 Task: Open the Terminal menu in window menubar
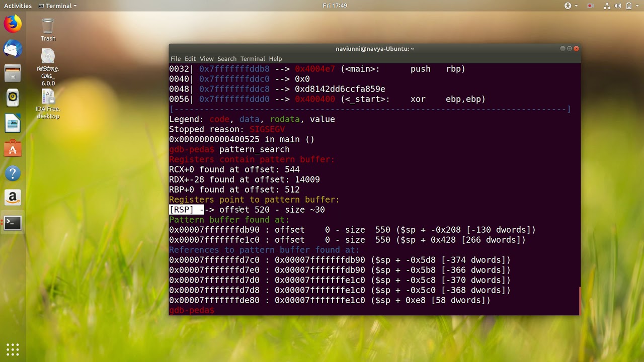253,59
